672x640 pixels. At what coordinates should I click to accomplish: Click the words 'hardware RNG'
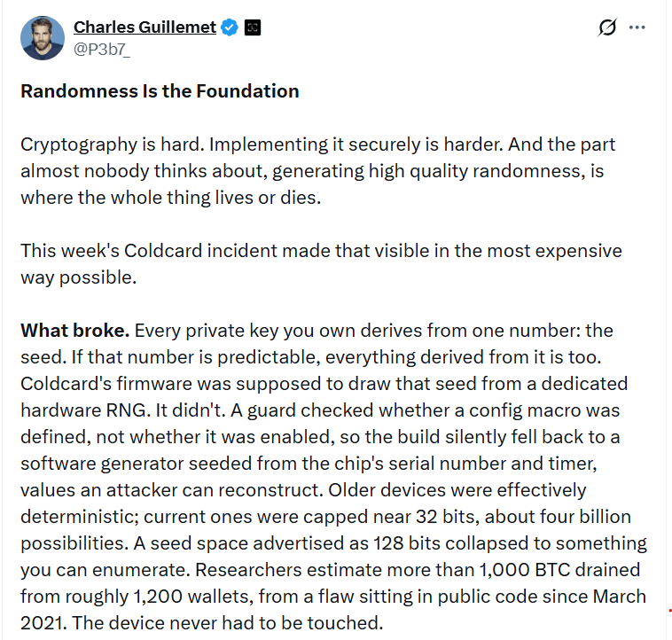coord(85,410)
